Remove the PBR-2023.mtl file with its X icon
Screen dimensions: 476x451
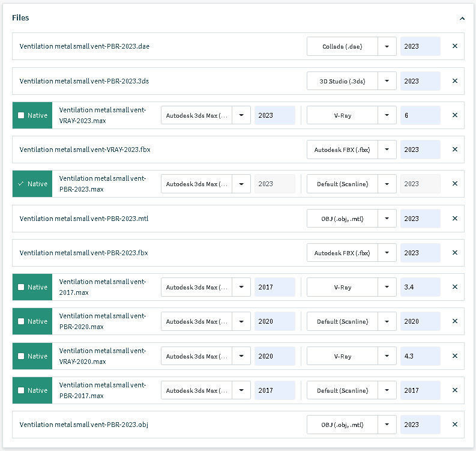click(454, 219)
